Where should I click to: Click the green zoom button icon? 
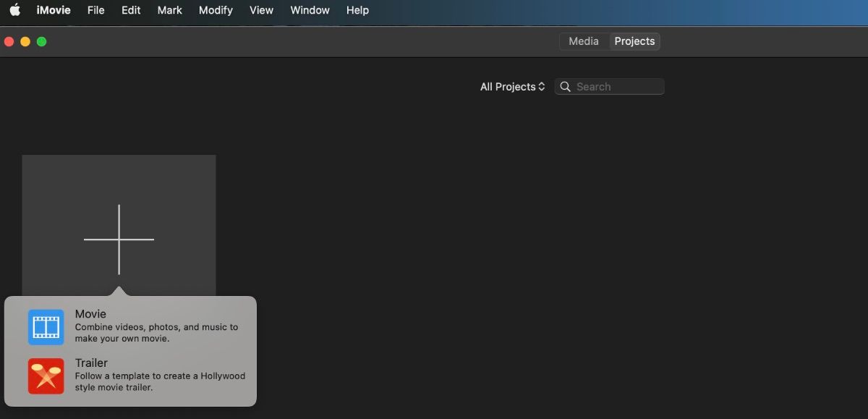click(42, 41)
